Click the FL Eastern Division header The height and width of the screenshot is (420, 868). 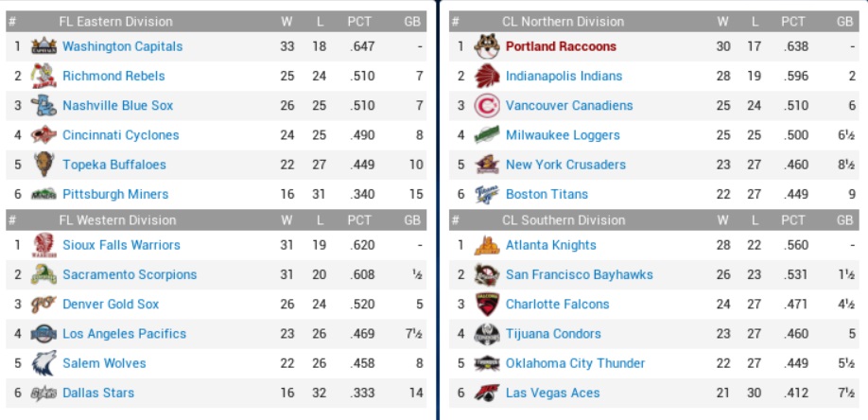pyautogui.click(x=115, y=21)
